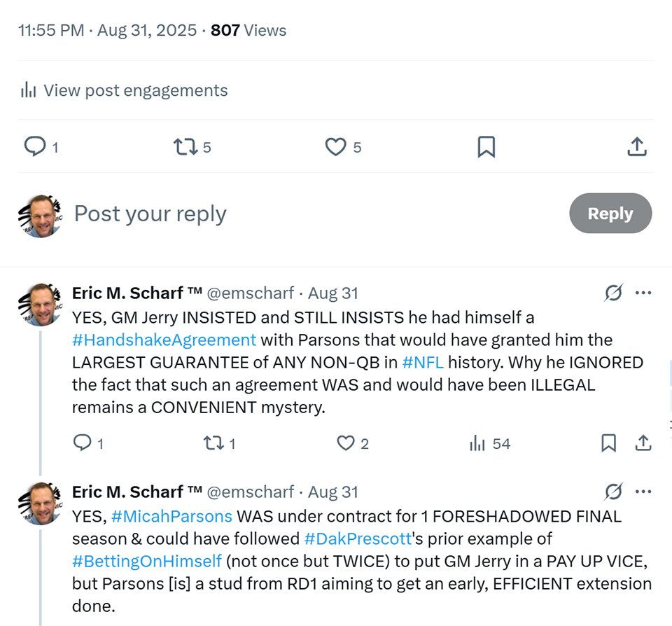This screenshot has height=626, width=672.
Task: Open more options on MicahParsons reply
Action: 643,492
